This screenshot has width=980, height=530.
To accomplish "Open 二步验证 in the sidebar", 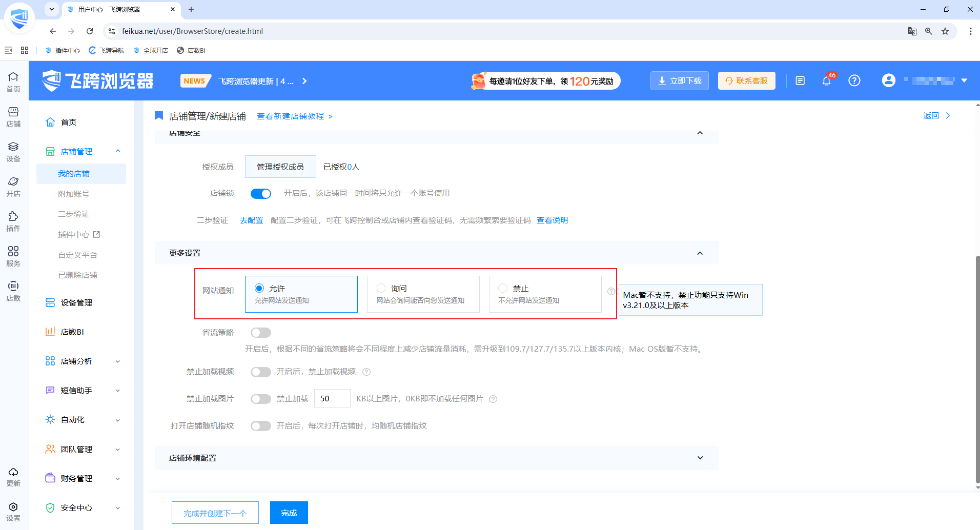I will 74,214.
